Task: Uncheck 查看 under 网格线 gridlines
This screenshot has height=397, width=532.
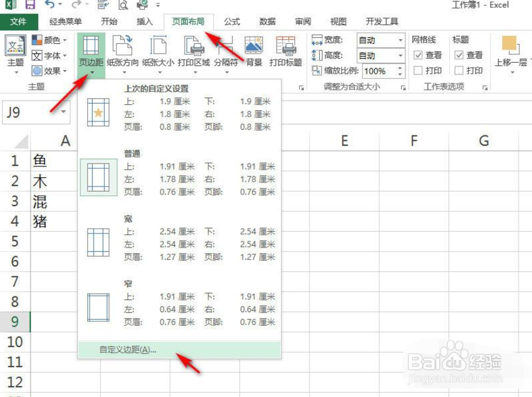Action: [418, 55]
